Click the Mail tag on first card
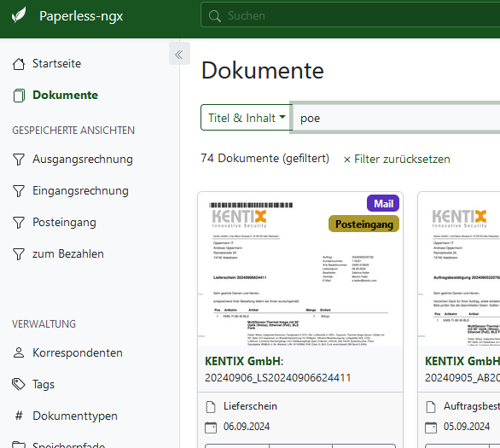 click(383, 203)
